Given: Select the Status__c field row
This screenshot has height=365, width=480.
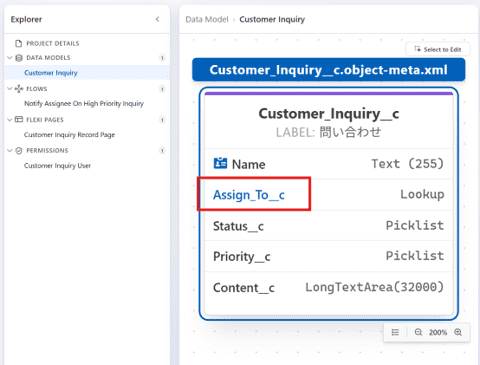Looking at the screenshot, I should click(328, 226).
